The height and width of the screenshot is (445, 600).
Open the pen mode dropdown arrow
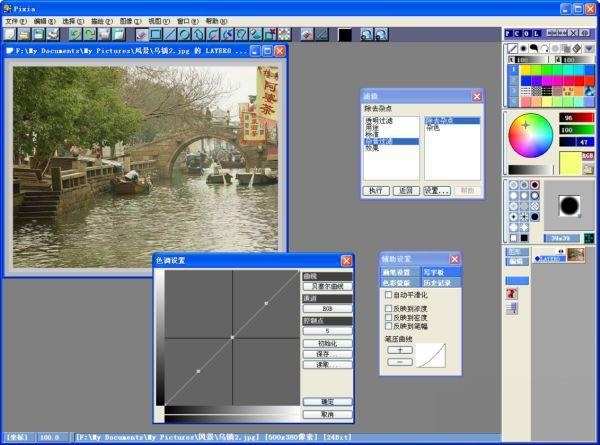[589, 49]
